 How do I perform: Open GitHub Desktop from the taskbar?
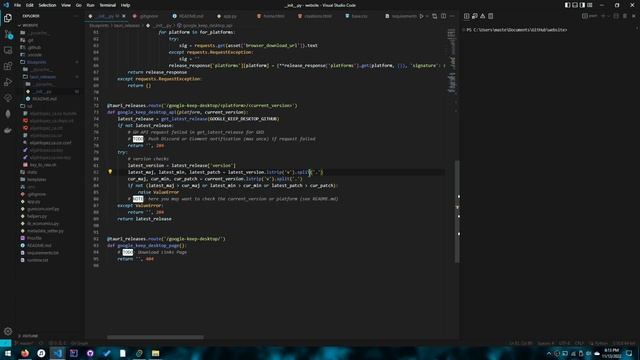(90, 353)
